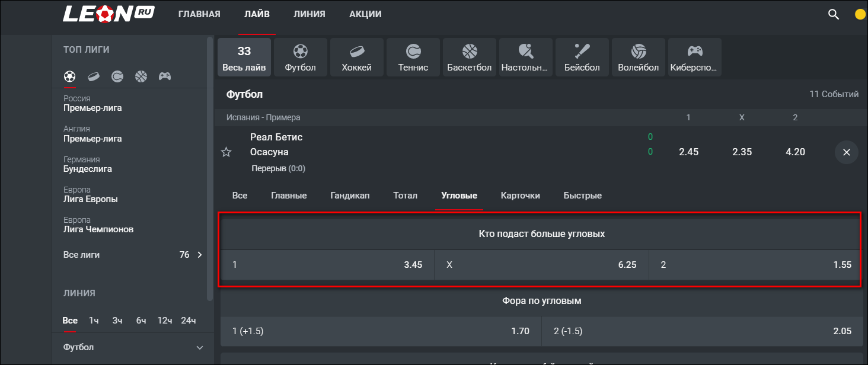Filter top leagues by basketball icon
The image size is (868, 365).
(141, 76)
